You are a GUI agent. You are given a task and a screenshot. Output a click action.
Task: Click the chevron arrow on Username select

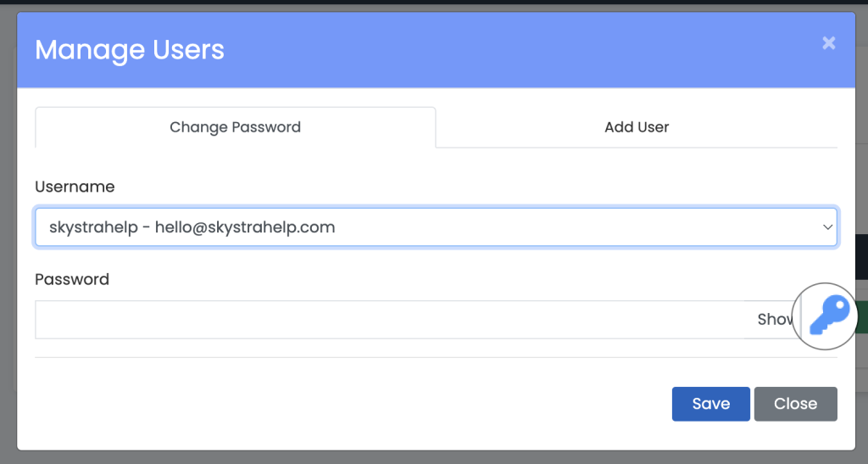(x=826, y=227)
